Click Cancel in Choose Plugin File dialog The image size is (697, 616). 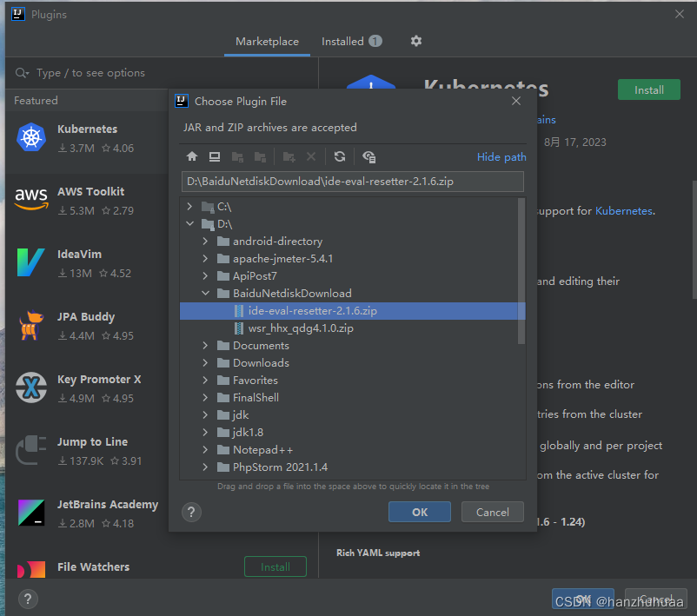[x=493, y=512]
